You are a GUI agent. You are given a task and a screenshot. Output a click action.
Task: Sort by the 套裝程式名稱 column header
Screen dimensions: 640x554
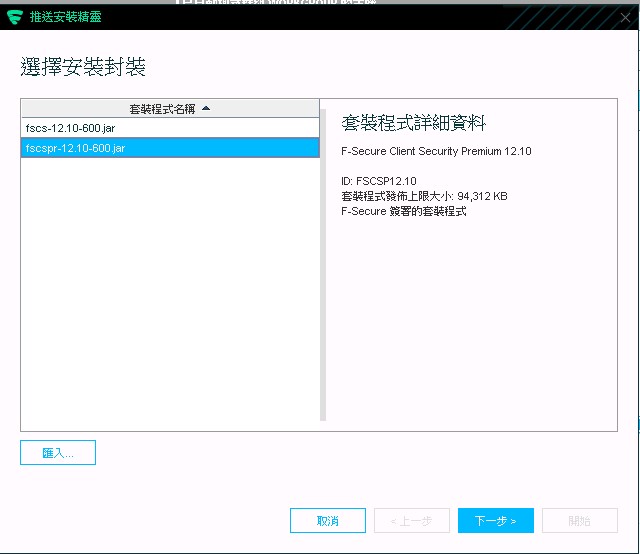(x=170, y=109)
